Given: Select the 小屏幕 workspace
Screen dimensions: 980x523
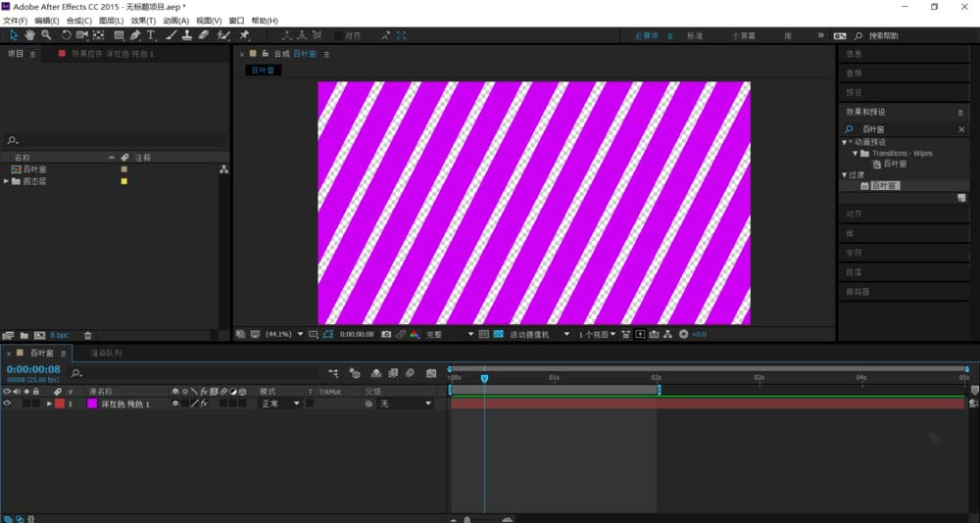Looking at the screenshot, I should click(744, 35).
